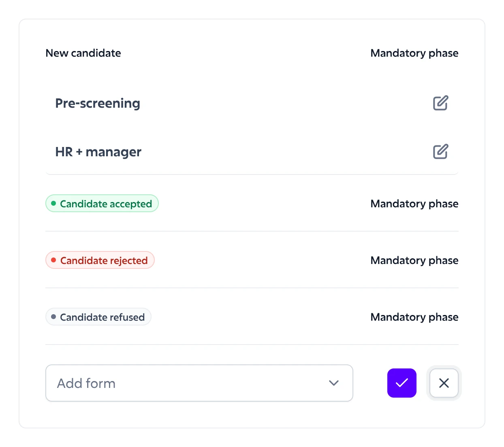Viewport: 504px width, 447px height.
Task: Click the New candidate label
Action: point(83,53)
